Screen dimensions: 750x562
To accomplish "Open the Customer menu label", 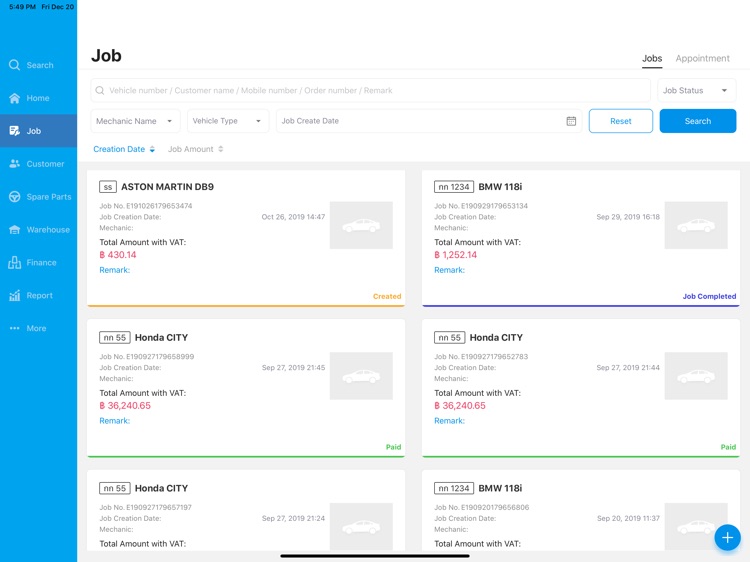I will point(45,164).
